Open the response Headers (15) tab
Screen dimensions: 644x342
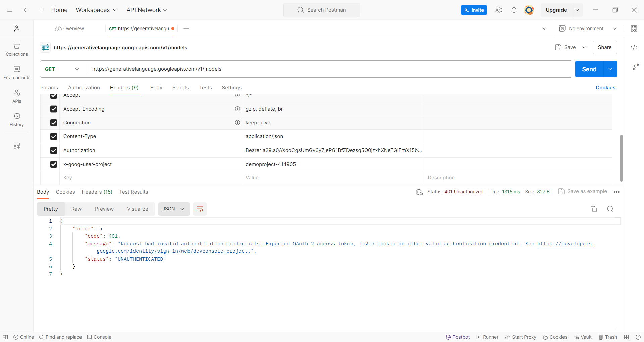point(97,192)
